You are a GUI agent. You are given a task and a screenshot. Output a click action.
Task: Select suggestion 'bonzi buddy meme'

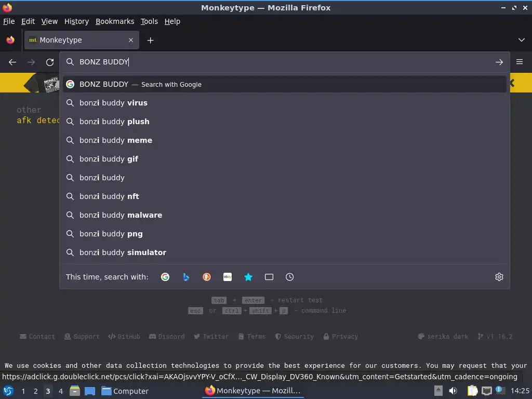pyautogui.click(x=285, y=140)
